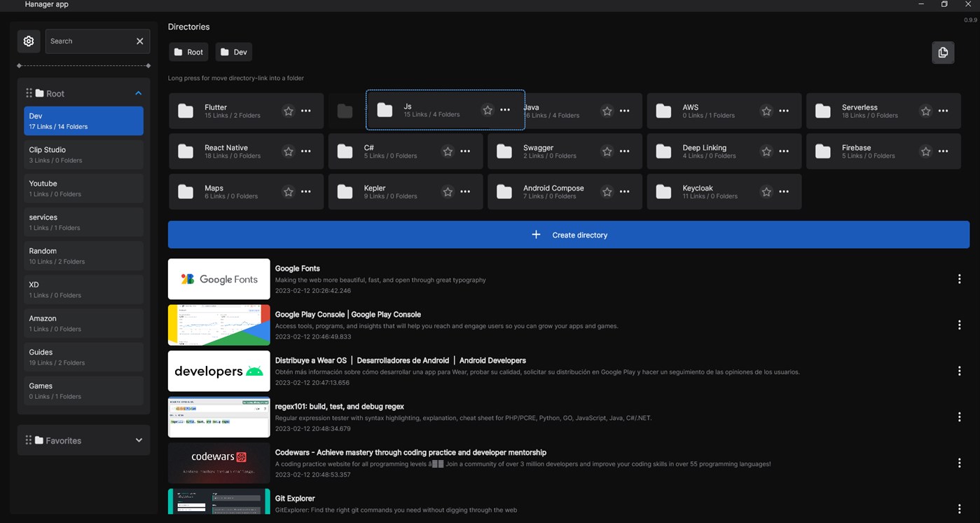The image size is (980, 523).
Task: Open Firebase directory options menu
Action: (x=944, y=151)
